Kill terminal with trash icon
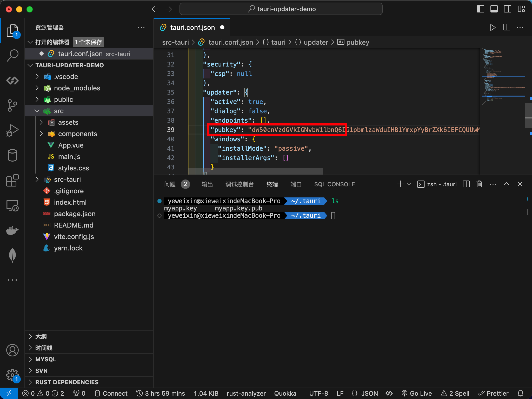532x399 pixels. click(x=479, y=184)
